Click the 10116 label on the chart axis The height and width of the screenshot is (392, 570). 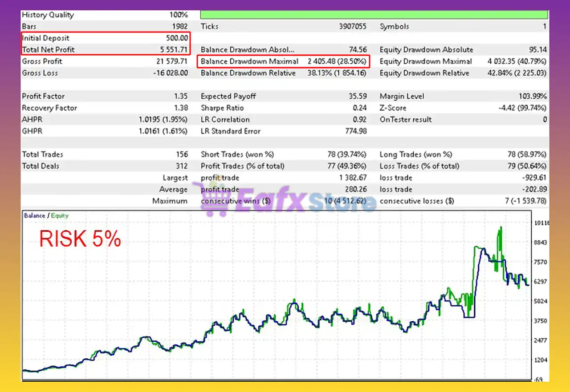(542, 223)
